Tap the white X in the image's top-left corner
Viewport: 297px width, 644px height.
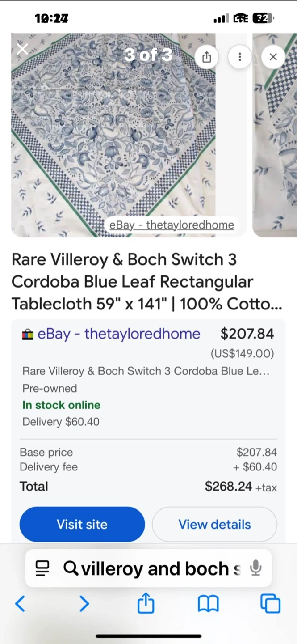[x=22, y=49]
